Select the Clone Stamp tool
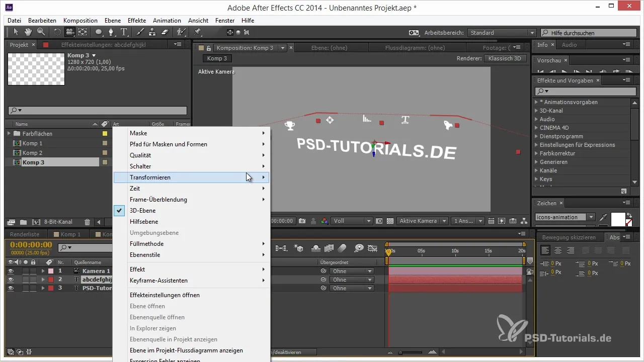The height and width of the screenshot is (362, 644). 153,32
